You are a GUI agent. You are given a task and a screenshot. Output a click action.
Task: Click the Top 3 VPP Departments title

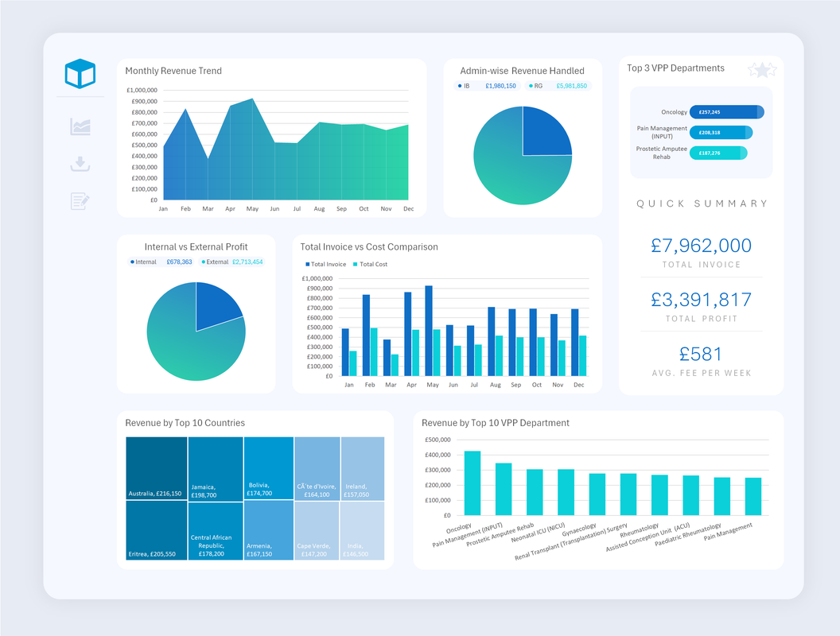[x=675, y=68]
